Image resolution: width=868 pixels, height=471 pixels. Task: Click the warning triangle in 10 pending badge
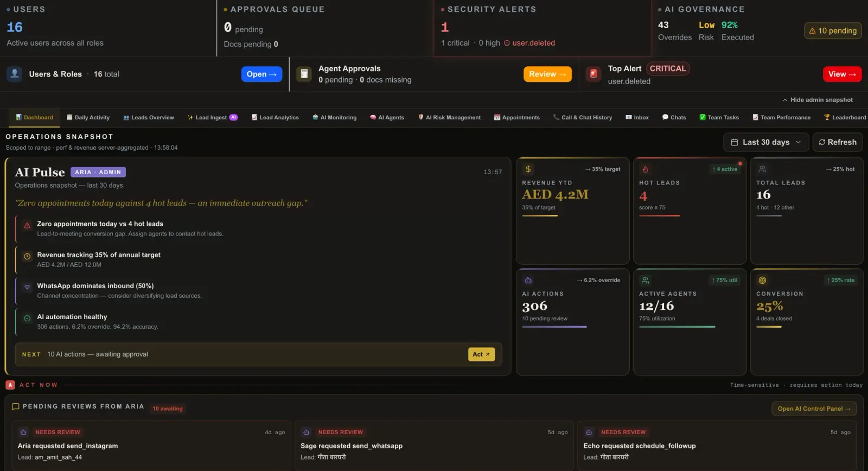[x=812, y=31]
